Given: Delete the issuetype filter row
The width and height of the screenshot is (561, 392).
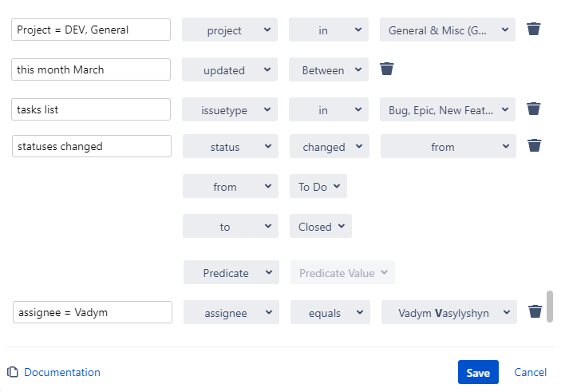Looking at the screenshot, I should [x=534, y=109].
